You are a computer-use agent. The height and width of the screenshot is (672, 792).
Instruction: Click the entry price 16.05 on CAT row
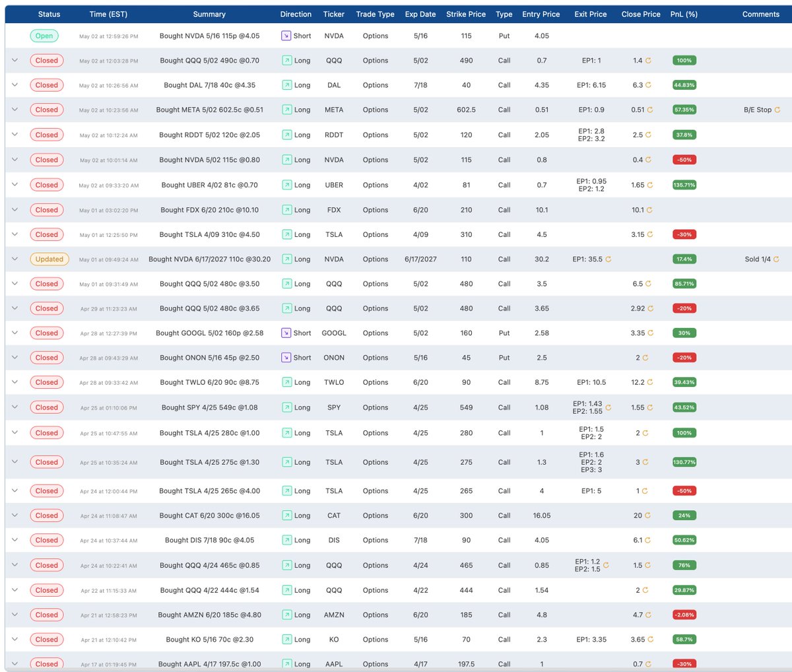coord(542,516)
